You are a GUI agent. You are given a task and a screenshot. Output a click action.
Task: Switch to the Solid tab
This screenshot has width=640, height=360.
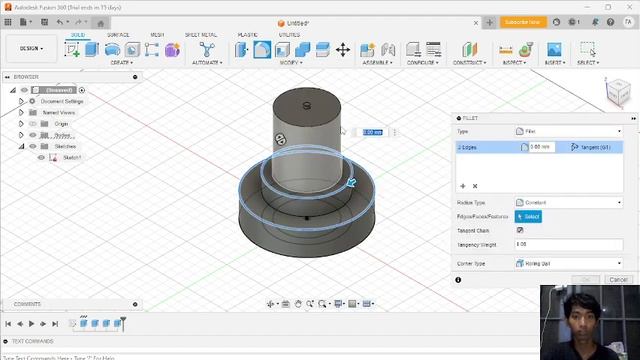point(78,35)
